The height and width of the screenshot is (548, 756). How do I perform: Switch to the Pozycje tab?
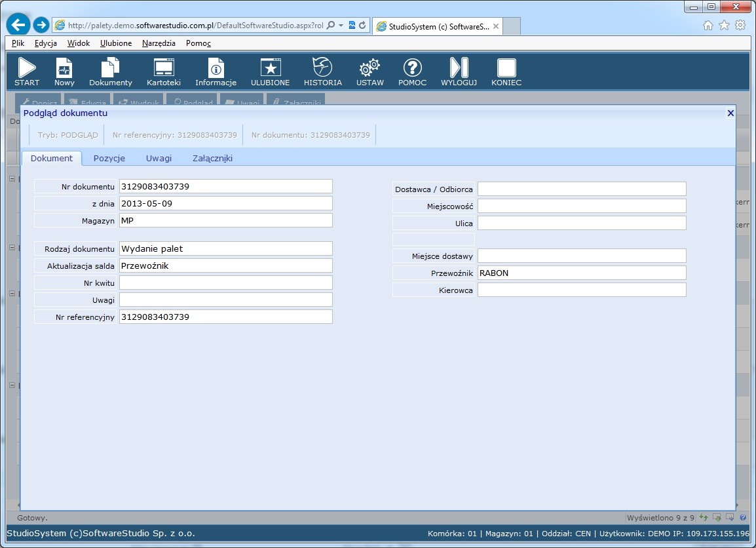109,158
